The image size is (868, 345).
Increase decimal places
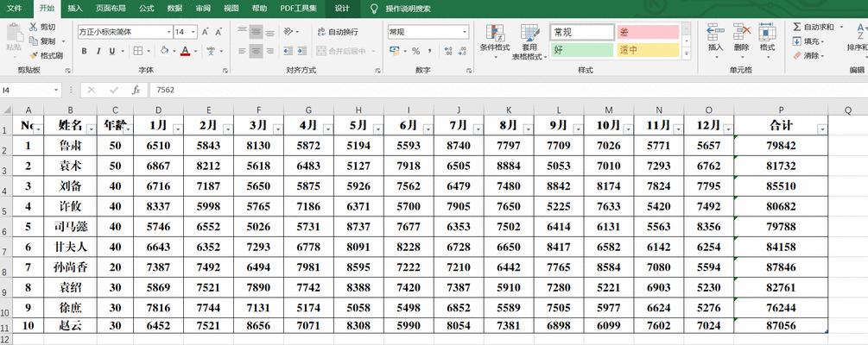[448, 51]
